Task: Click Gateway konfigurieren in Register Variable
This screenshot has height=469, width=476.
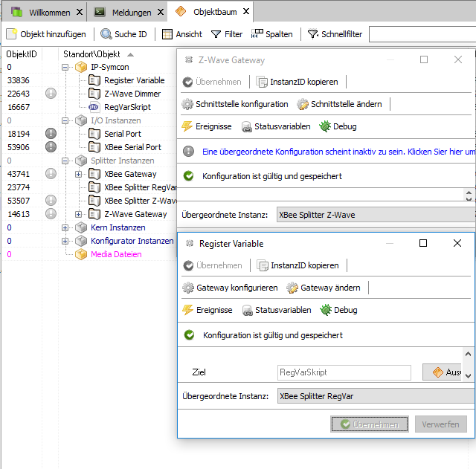Action: (234, 288)
